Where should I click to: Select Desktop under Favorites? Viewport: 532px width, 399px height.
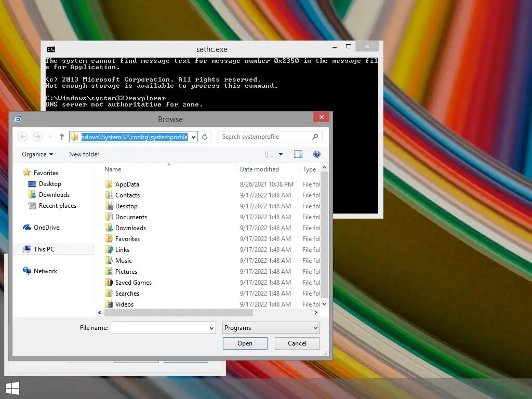pyautogui.click(x=49, y=184)
